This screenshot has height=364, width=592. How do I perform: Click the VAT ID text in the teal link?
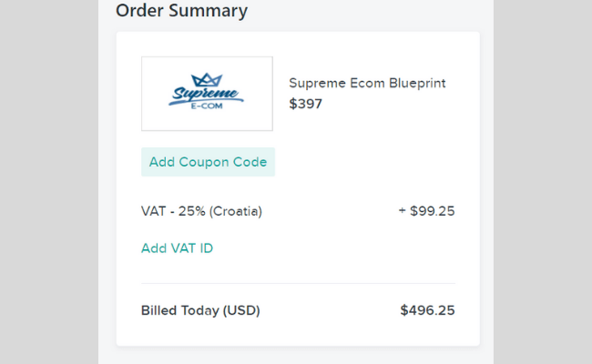(192, 248)
